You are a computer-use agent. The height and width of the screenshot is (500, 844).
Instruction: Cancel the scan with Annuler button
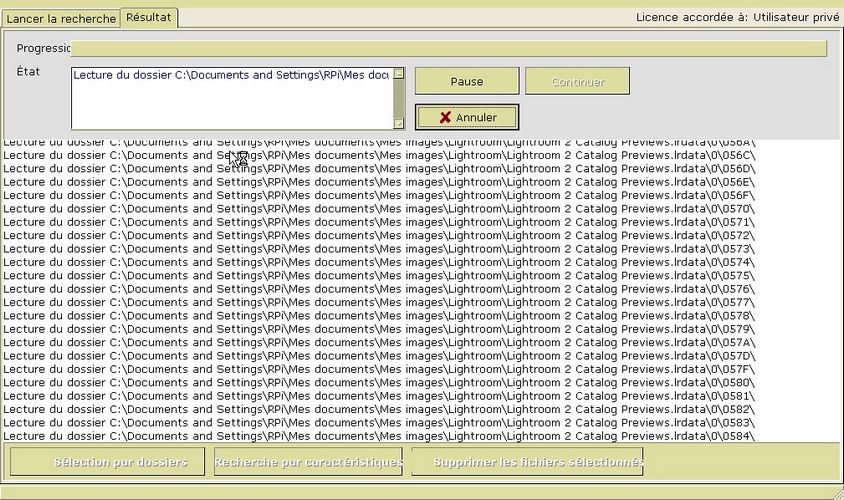click(467, 117)
